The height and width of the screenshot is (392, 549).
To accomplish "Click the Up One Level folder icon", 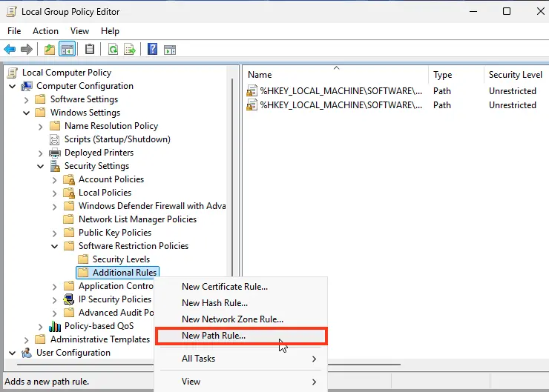I will pos(49,50).
